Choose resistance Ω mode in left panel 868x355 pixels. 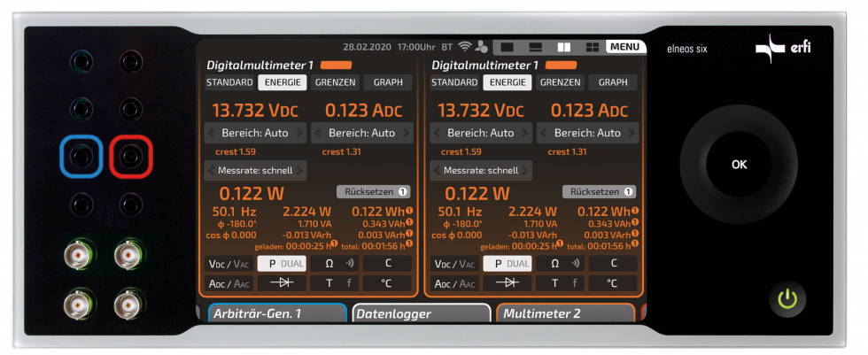pos(334,264)
